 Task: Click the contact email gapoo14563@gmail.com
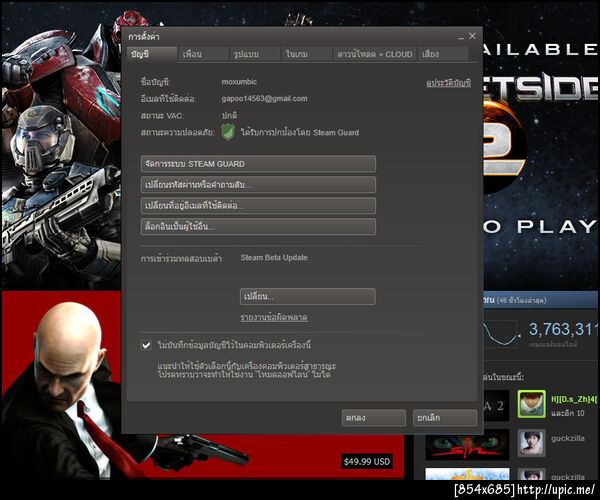264,99
